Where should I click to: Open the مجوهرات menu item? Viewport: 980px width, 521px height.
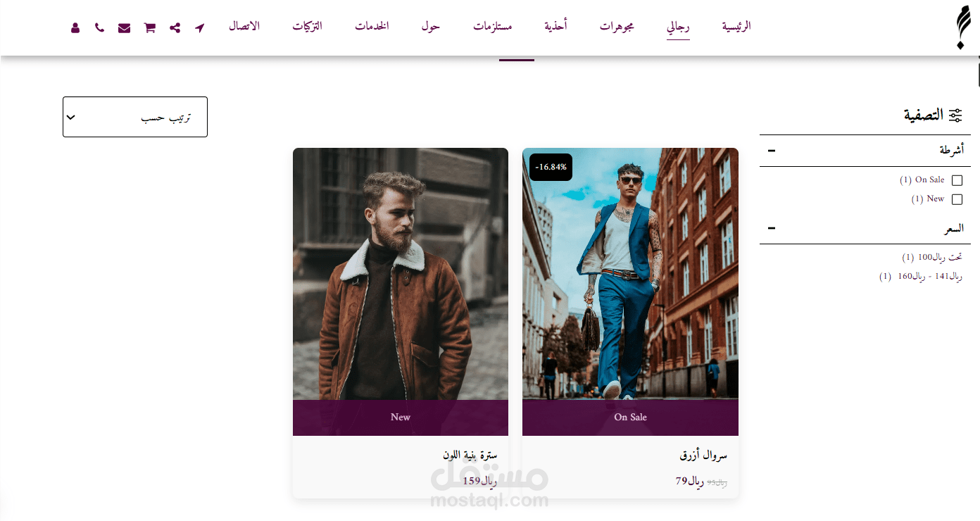pos(617,26)
